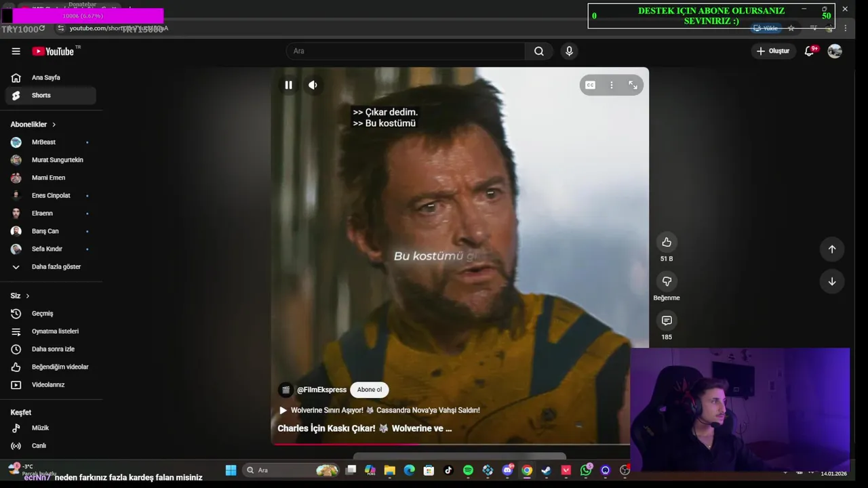Expand the Short title Charles İçin Kaskı Çıkar
The width and height of the screenshot is (868, 488).
tap(364, 428)
